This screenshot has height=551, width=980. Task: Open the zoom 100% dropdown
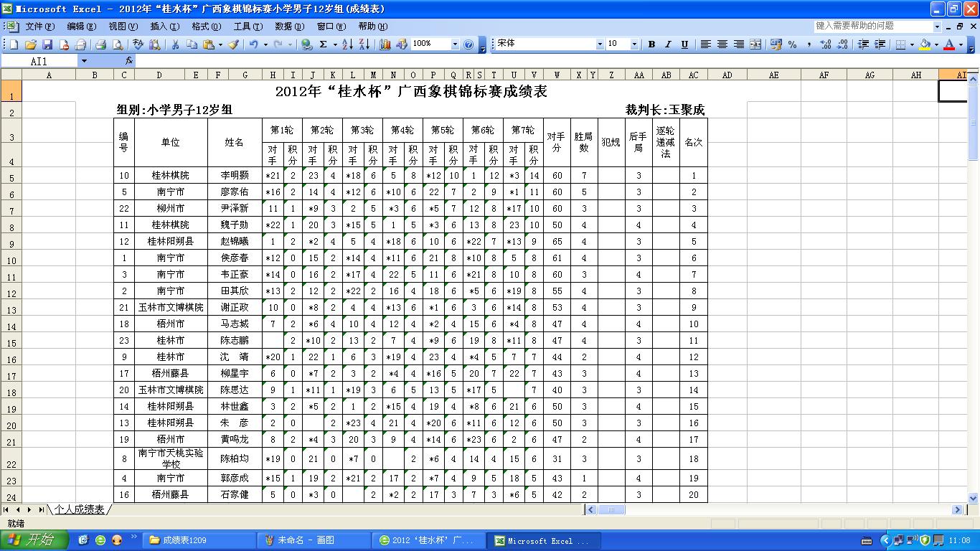point(455,44)
